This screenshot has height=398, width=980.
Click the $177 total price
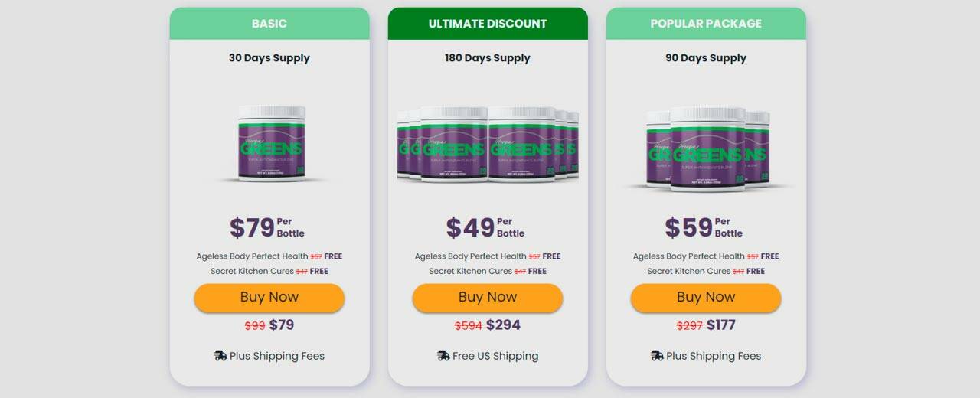click(x=720, y=325)
